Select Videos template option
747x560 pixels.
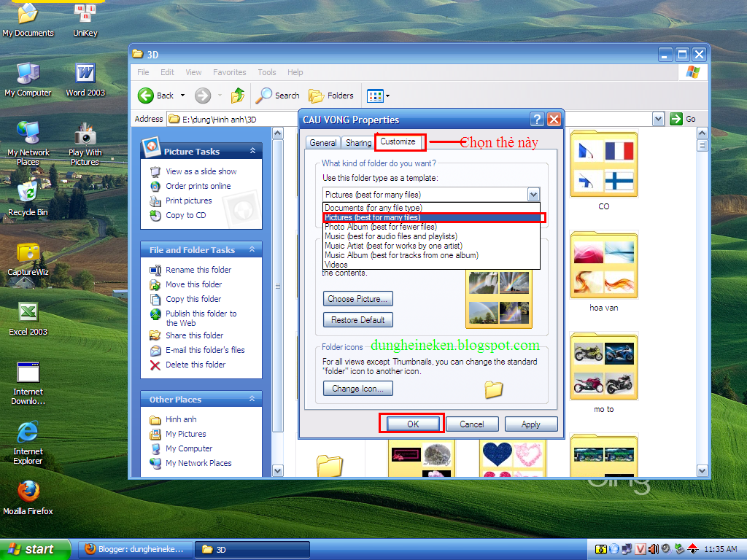coord(432,265)
